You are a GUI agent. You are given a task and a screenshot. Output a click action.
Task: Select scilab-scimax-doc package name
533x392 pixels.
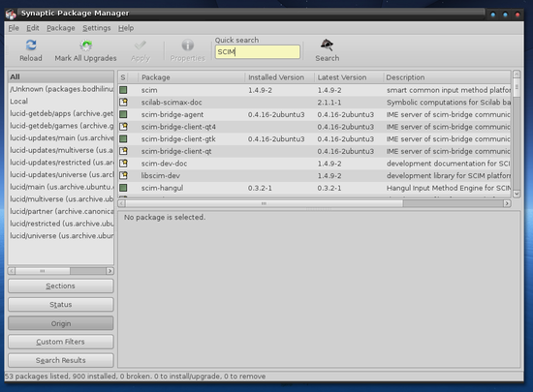coord(172,103)
